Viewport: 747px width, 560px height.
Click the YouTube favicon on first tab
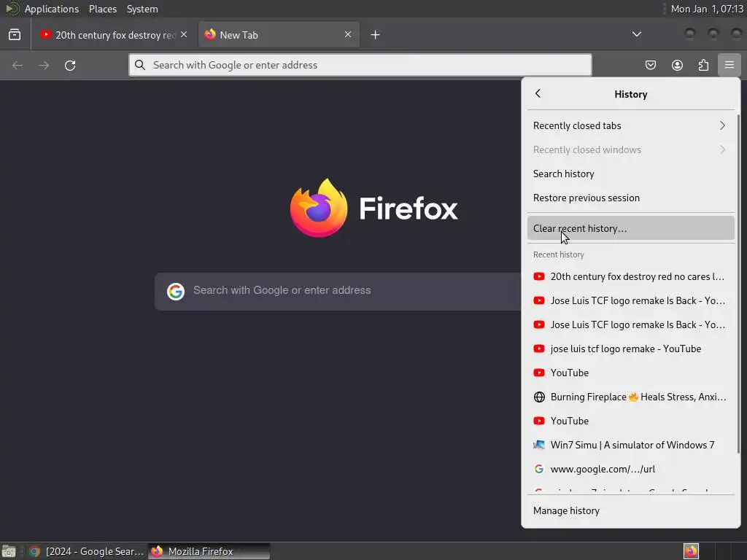(45, 34)
